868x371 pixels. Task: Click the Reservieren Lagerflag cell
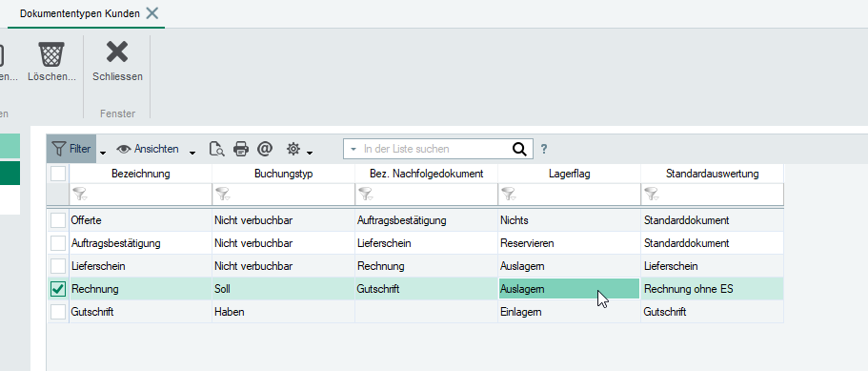click(x=569, y=243)
